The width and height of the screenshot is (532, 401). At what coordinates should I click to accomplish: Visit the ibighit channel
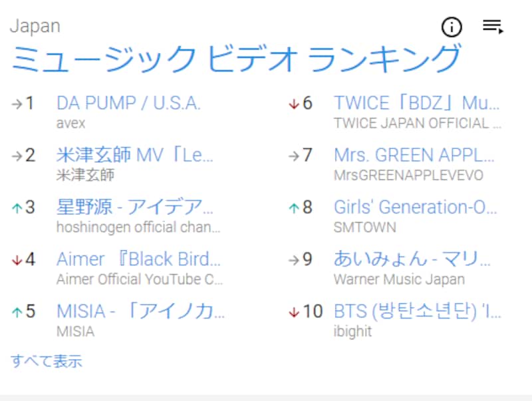[x=352, y=331]
